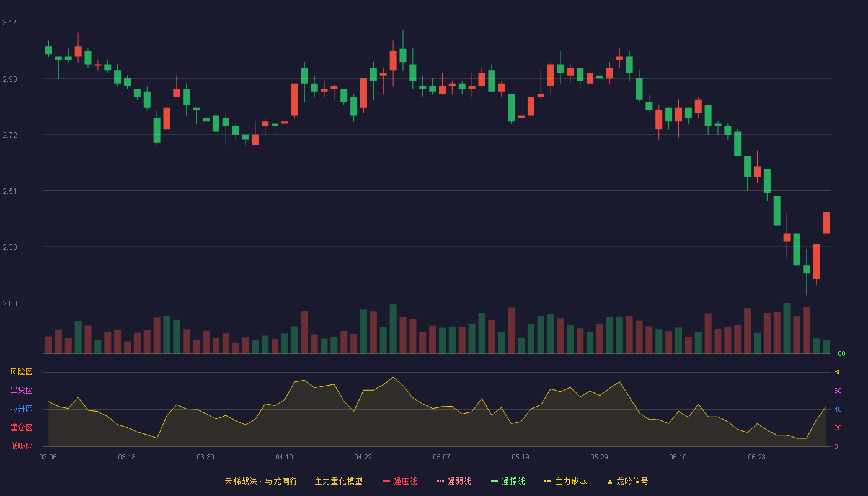
Task: Select the 04-10 date label
Action: tap(284, 457)
